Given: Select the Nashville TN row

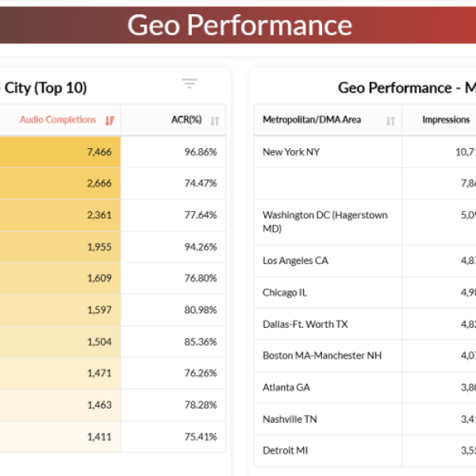Looking at the screenshot, I should click(x=365, y=419).
